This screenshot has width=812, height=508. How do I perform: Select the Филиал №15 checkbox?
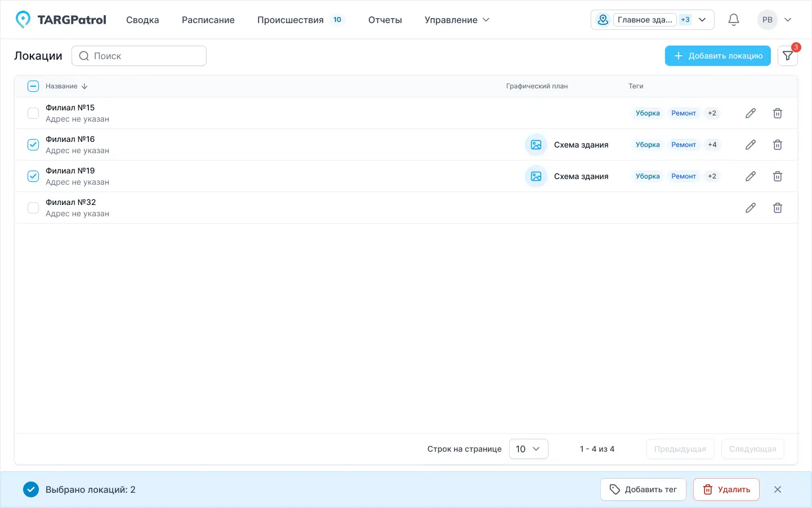point(33,113)
